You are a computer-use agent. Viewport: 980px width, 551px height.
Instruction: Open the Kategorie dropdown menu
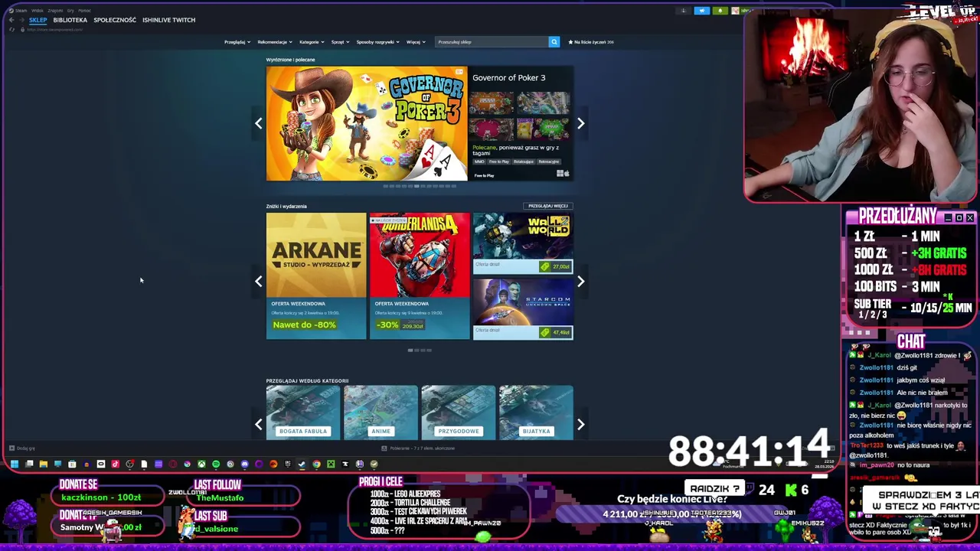tap(312, 42)
